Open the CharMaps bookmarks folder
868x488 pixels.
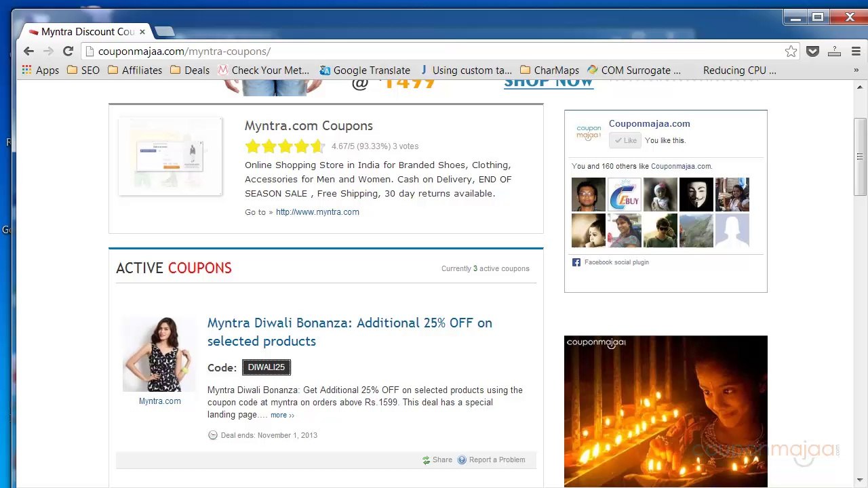[x=549, y=70]
